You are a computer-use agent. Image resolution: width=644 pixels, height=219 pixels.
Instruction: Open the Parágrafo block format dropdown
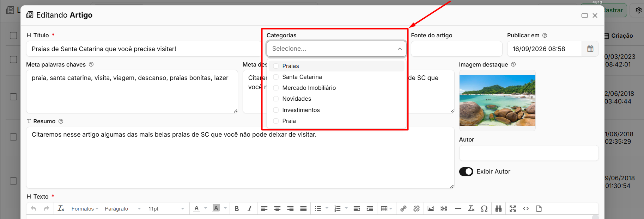coord(123,209)
